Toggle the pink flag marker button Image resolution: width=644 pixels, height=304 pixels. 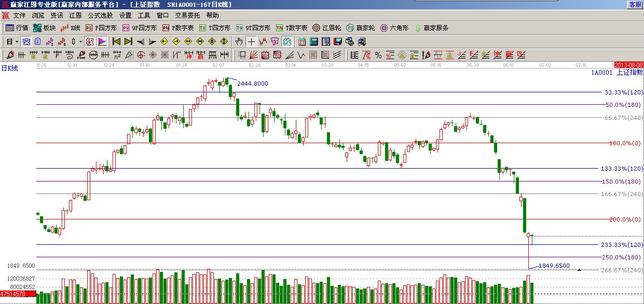(x=102, y=42)
